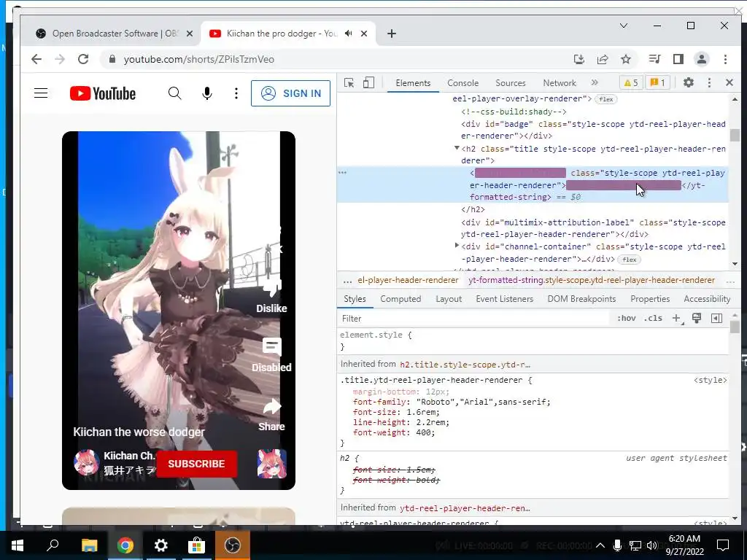Bookmark this page star

click(626, 59)
